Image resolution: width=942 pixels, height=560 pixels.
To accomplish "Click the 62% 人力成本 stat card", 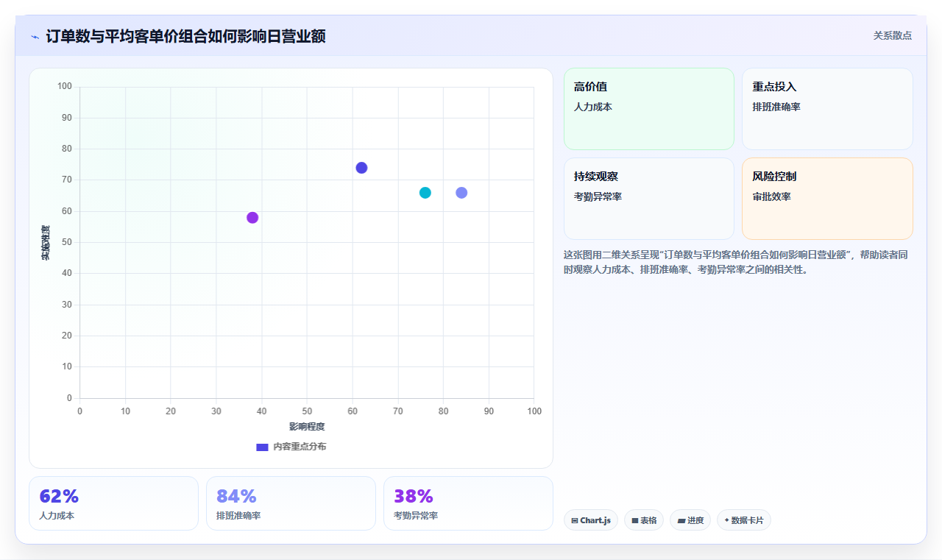I will pyautogui.click(x=113, y=503).
